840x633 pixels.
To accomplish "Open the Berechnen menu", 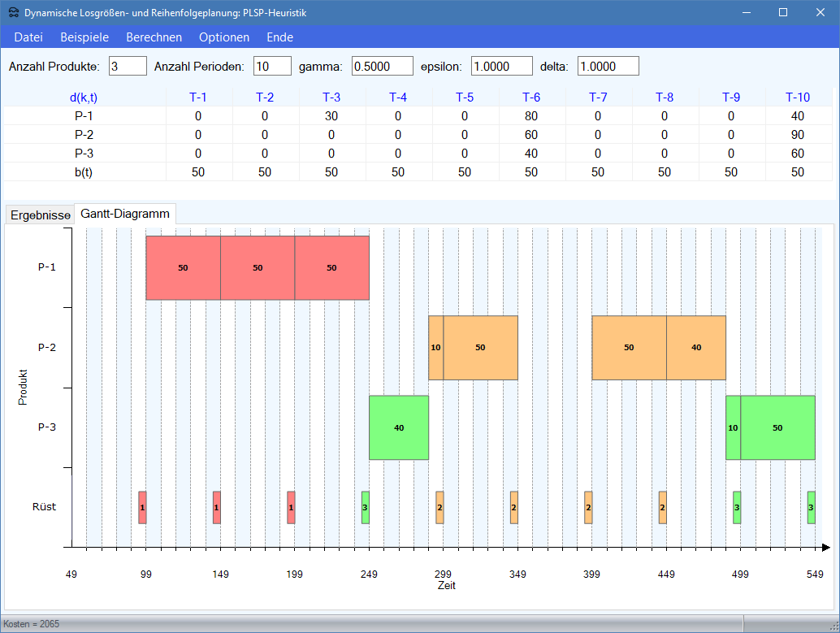I will tap(154, 37).
